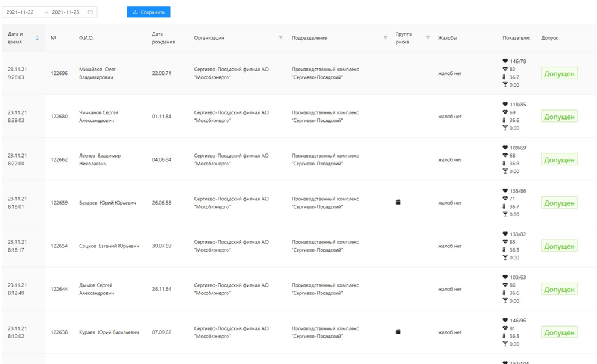Edit the start date 2021-11-22 field

click(x=20, y=12)
